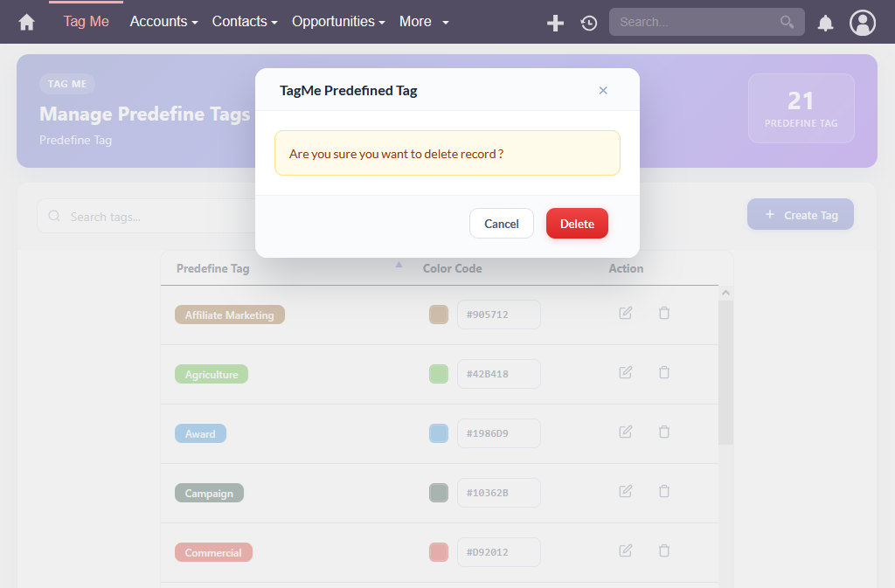Delete the Affiliate Marketing tag
895x588 pixels.
664,313
